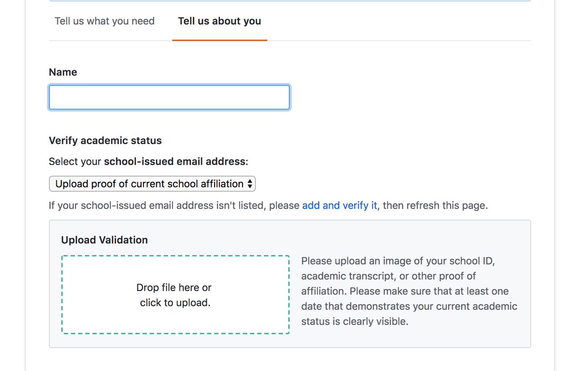The width and height of the screenshot is (588, 371).
Task: Click the "Upload Validation" heading
Action: [104, 240]
